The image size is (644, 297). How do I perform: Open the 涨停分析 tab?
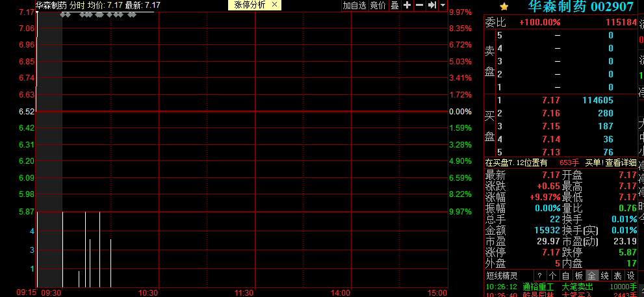[250, 5]
